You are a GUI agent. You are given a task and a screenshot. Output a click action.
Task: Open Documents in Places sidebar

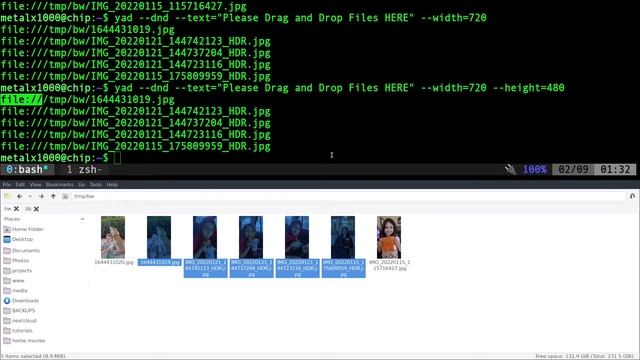[22, 250]
